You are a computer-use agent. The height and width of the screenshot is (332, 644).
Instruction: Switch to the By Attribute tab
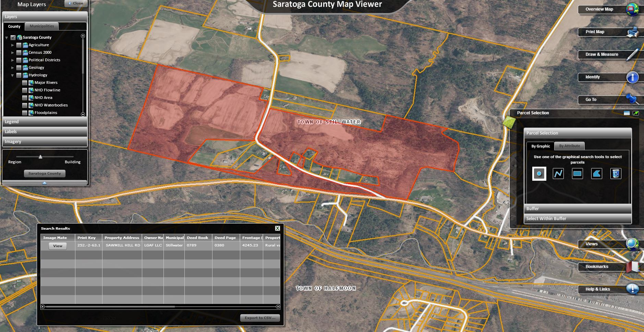(569, 146)
